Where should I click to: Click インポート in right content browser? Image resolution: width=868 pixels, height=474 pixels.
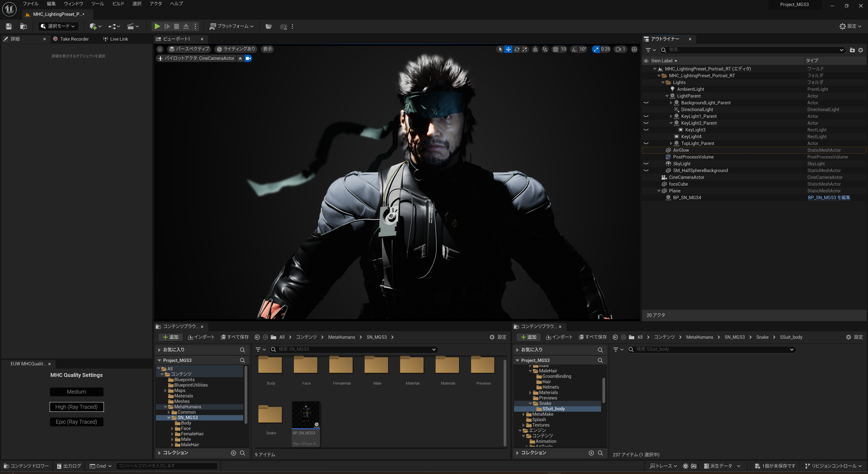(559, 337)
